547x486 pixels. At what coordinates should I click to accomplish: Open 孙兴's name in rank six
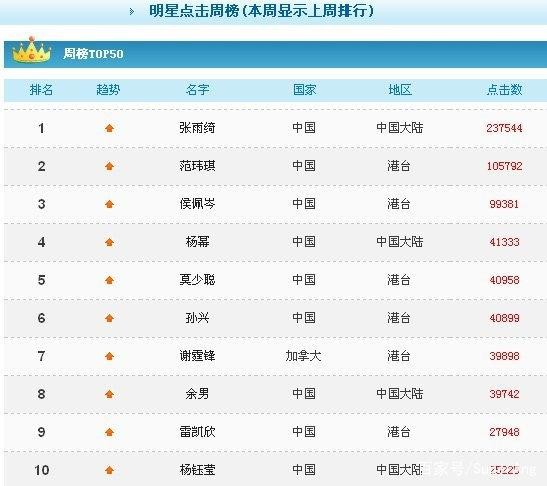197,318
